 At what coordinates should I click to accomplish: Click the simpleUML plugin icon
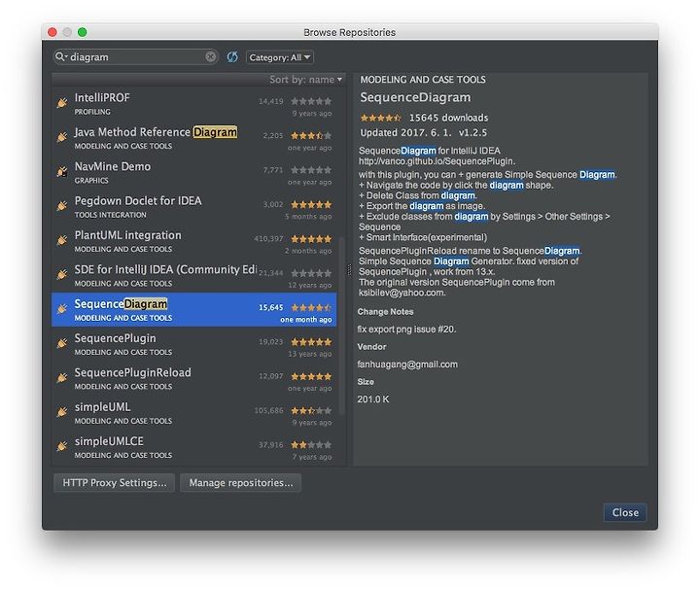62,412
